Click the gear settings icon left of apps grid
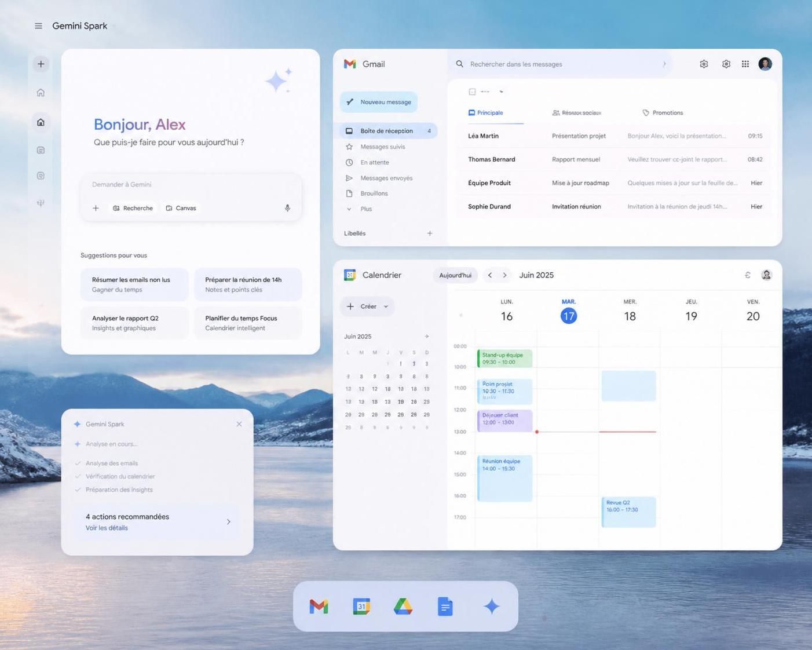This screenshot has width=812, height=650. (726, 64)
